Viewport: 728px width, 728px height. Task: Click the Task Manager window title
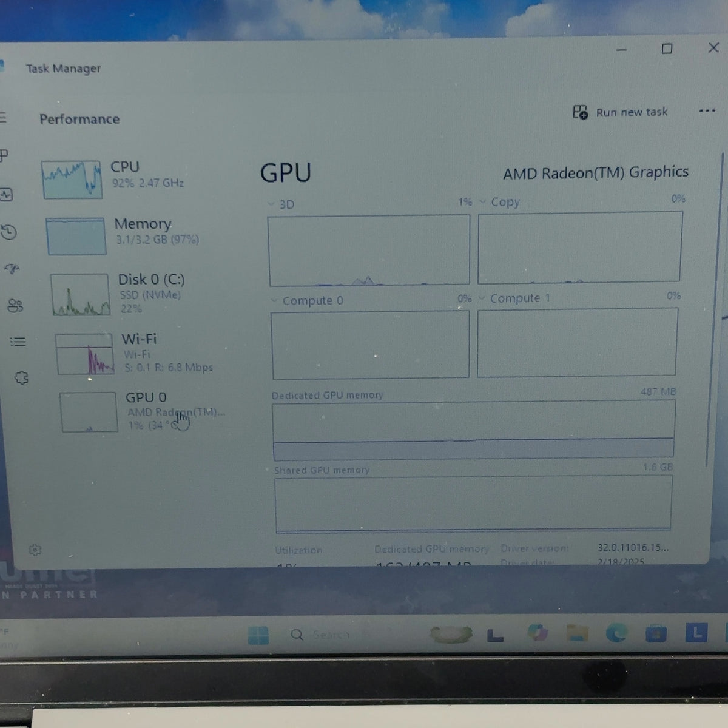[x=63, y=69]
